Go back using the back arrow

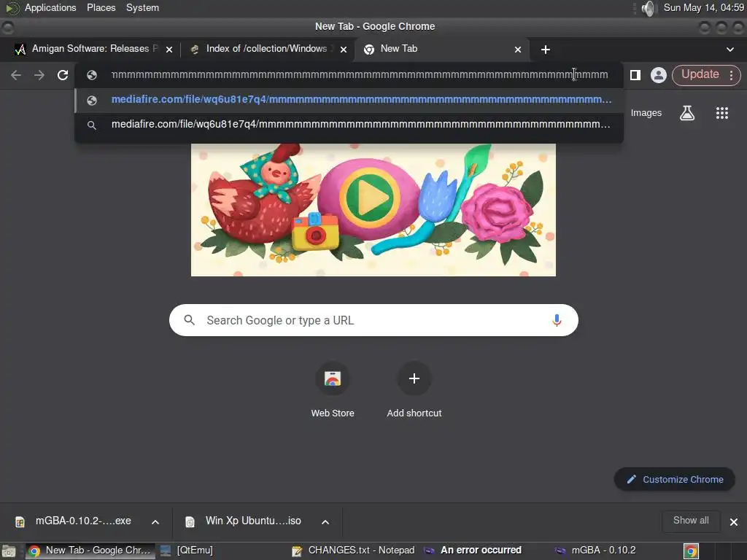click(16, 75)
